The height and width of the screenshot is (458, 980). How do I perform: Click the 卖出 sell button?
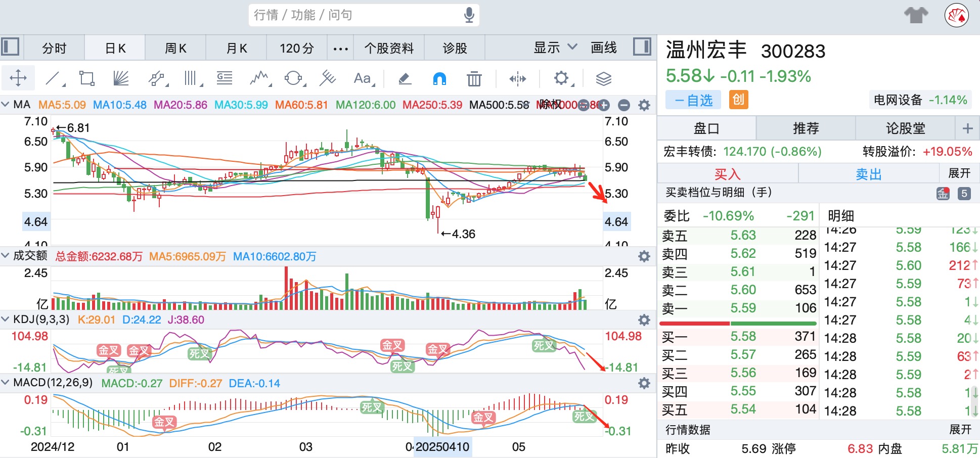pyautogui.click(x=869, y=174)
